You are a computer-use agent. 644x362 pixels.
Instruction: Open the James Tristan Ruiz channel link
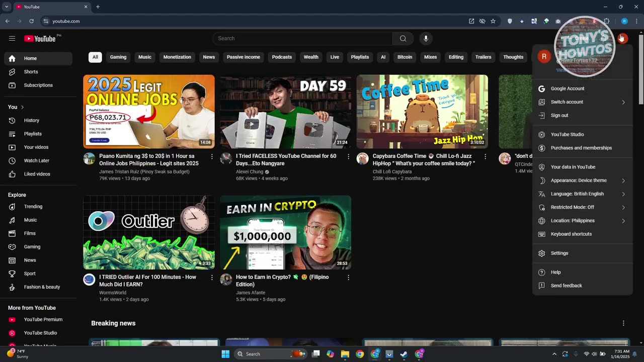pos(144,171)
